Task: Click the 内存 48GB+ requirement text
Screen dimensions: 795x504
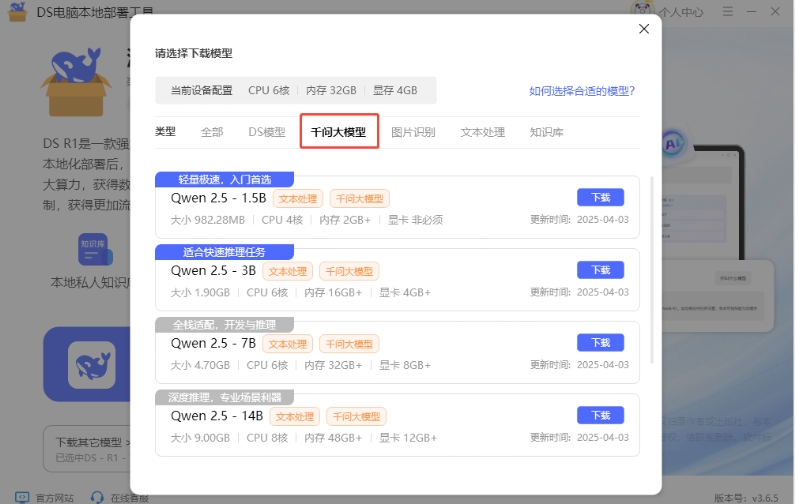Action: pyautogui.click(x=333, y=438)
